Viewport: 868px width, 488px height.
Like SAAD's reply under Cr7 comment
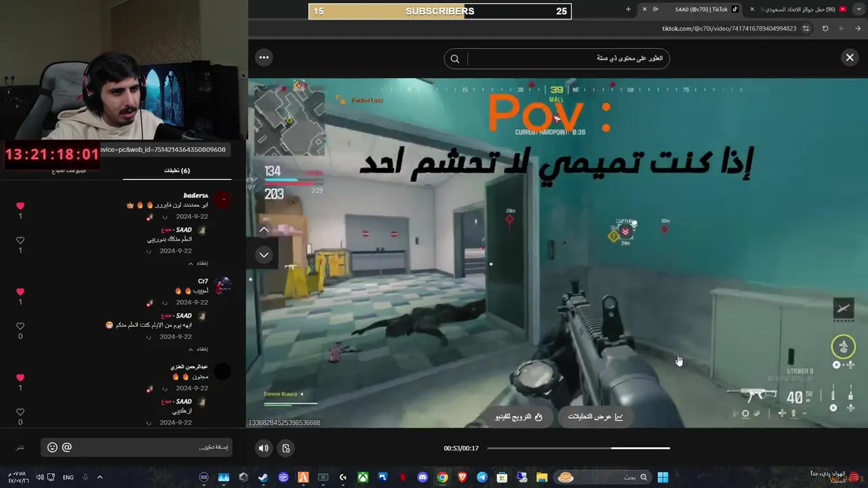20,326
